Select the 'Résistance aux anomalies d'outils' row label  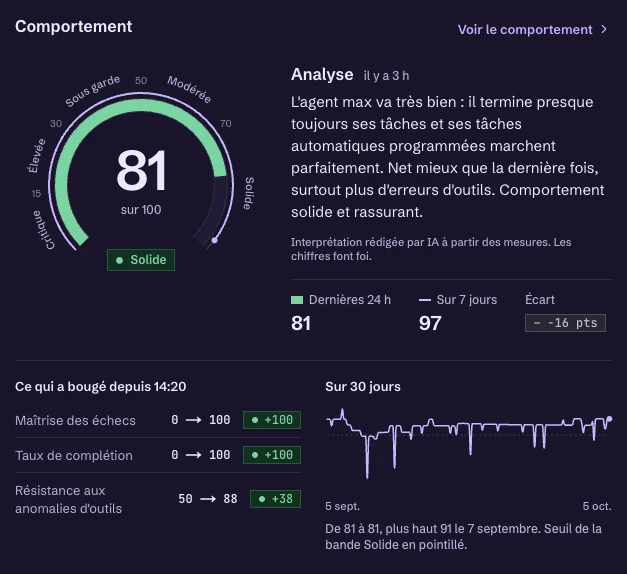[68, 499]
